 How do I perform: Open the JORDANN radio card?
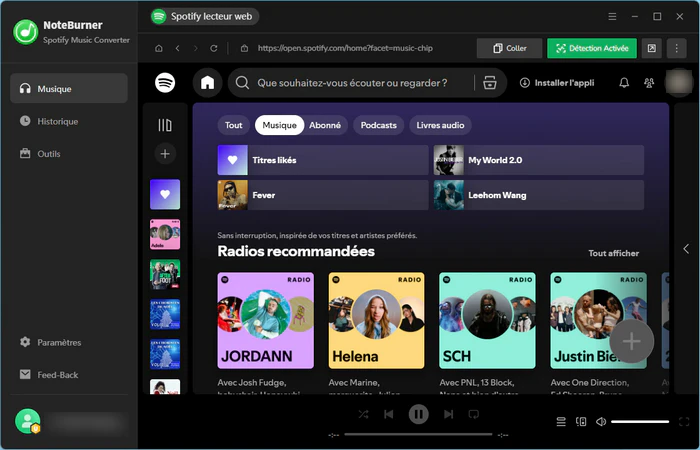[266, 321]
